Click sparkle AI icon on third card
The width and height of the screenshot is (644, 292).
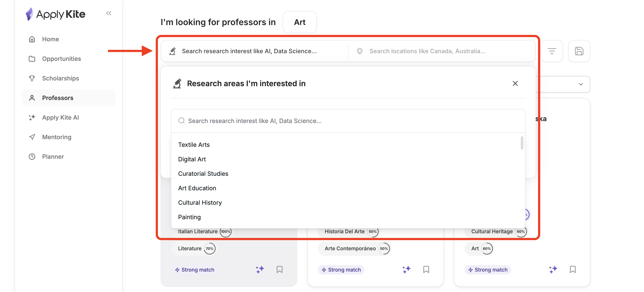(553, 269)
